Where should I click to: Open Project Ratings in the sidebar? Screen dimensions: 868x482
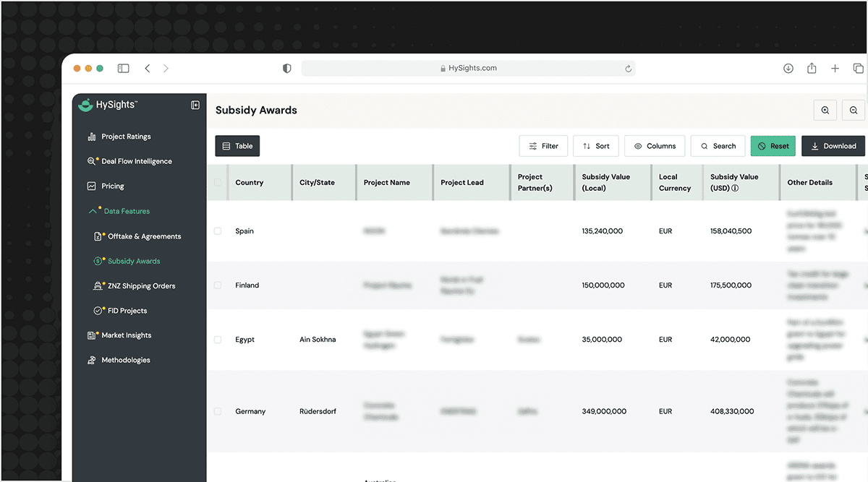[x=126, y=137]
